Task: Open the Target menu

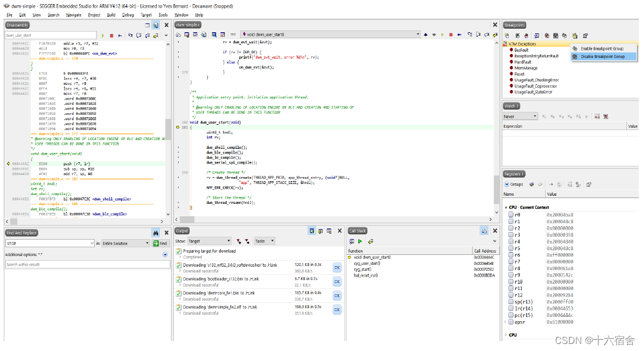Action: pos(146,15)
